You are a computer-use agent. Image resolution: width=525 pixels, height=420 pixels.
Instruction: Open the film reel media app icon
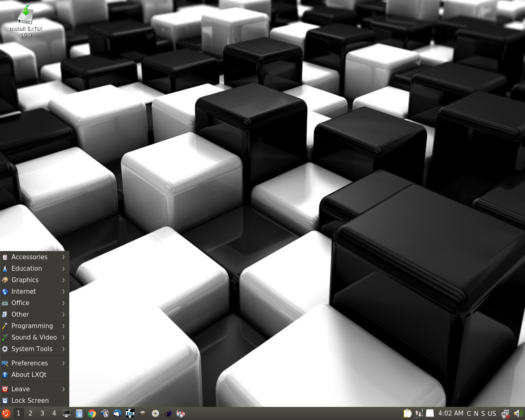(x=105, y=413)
